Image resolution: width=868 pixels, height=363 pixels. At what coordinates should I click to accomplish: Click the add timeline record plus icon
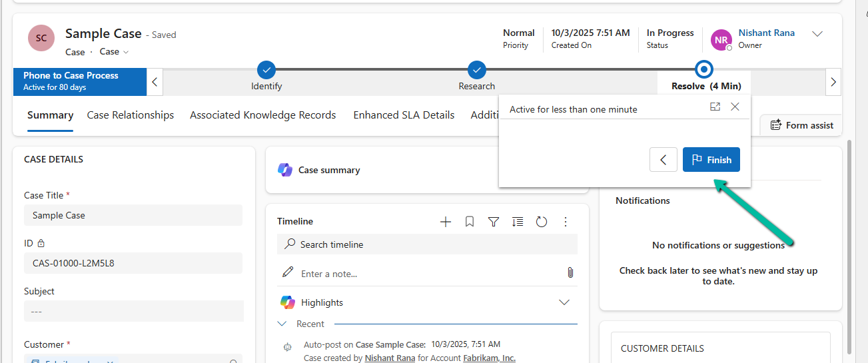click(x=446, y=222)
